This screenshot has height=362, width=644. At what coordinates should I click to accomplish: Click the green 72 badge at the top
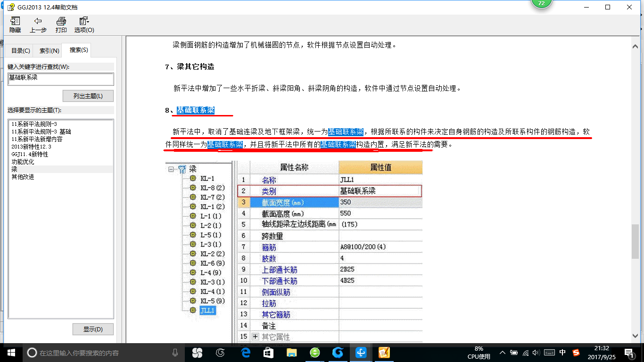(x=541, y=3)
